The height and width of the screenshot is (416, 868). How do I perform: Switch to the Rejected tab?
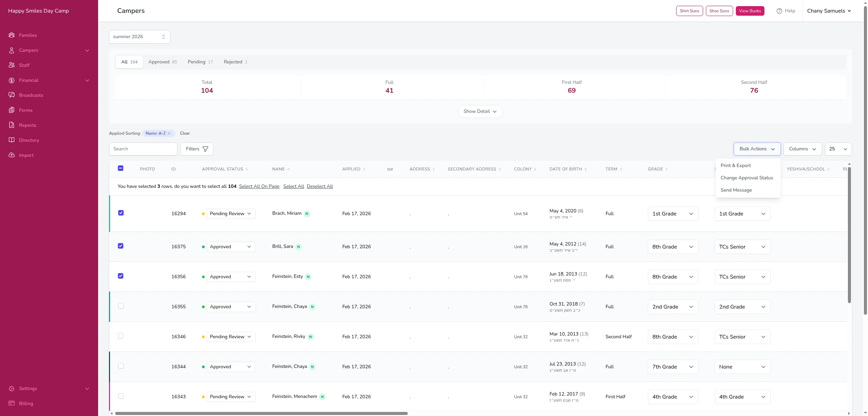[235, 62]
